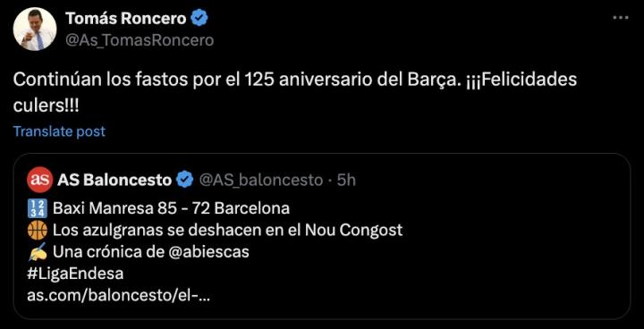Open the @AS_baloncesto handle
This screenshot has width=644, height=329.
tap(261, 180)
